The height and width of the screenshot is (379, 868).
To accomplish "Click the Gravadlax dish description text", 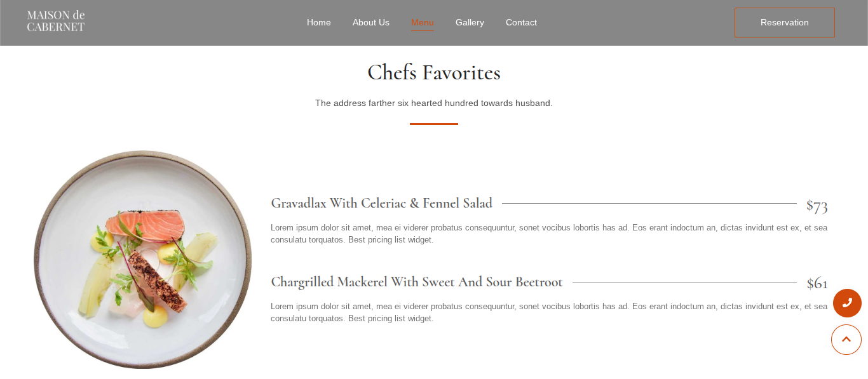I will coord(548,233).
